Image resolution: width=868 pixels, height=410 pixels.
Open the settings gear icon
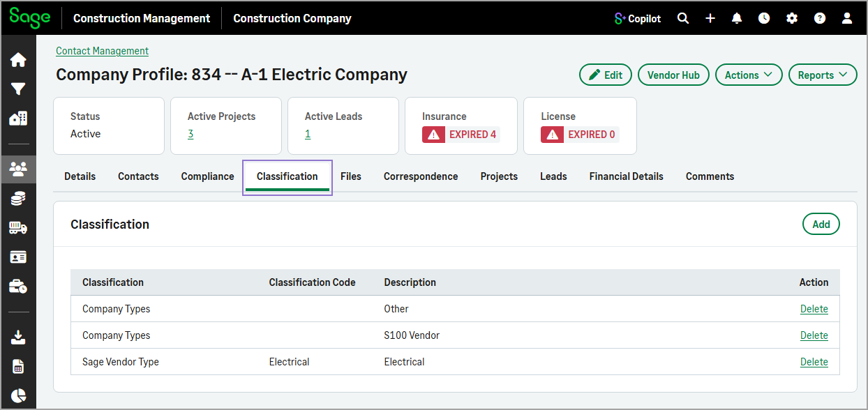pyautogui.click(x=792, y=19)
